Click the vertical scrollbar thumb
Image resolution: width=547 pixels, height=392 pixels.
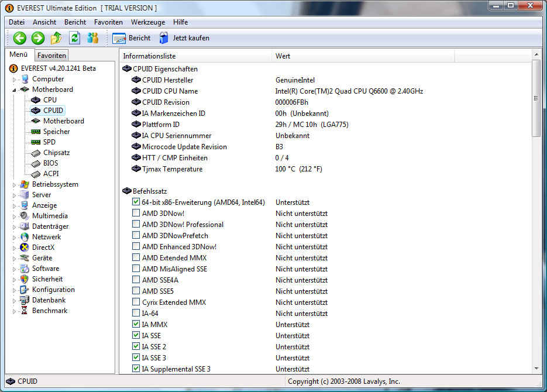(x=536, y=98)
